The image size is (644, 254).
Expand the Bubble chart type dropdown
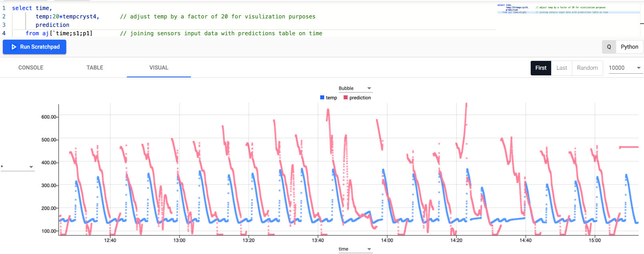pyautogui.click(x=355, y=88)
